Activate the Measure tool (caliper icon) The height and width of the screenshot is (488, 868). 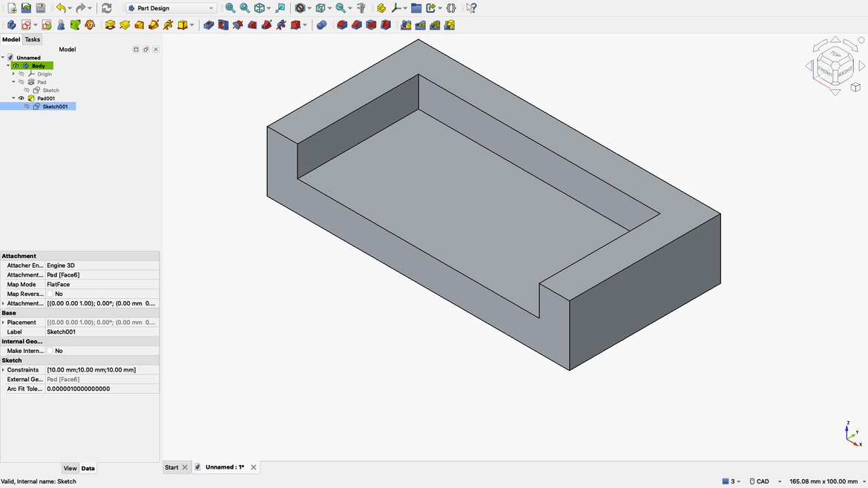tap(361, 7)
